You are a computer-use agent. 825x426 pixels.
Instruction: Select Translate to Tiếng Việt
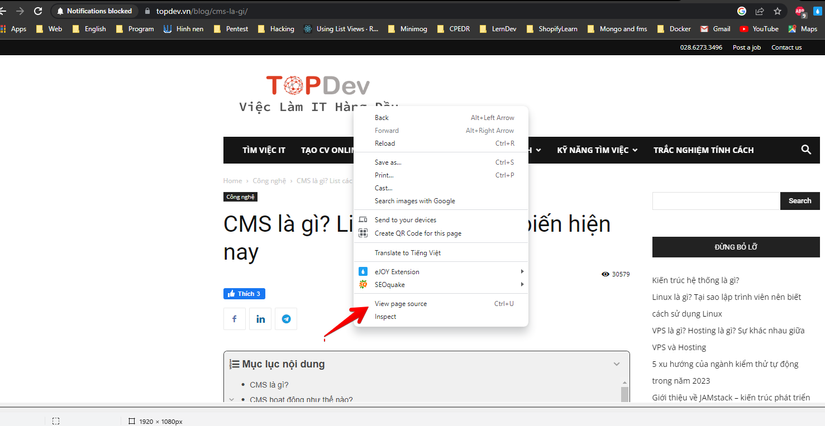pyautogui.click(x=440, y=252)
